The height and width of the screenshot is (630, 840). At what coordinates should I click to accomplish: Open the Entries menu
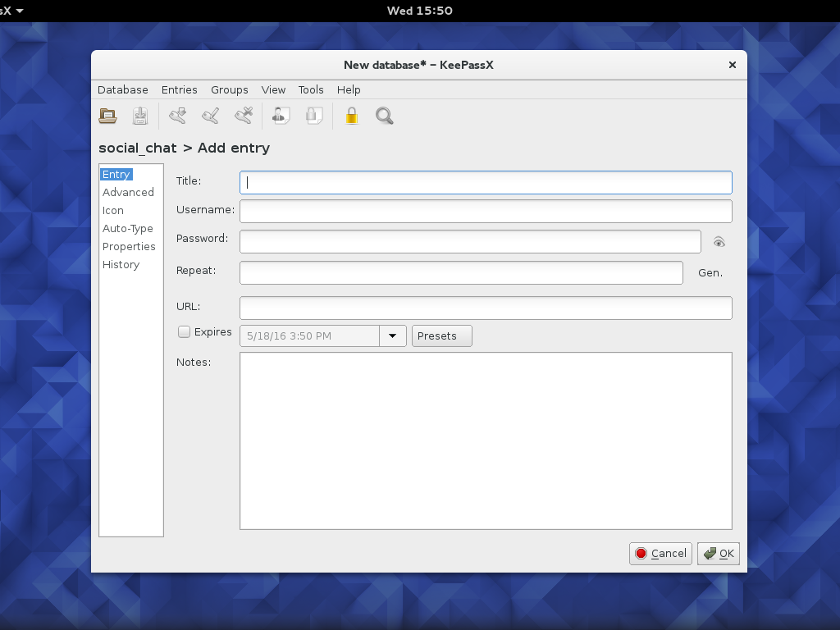click(x=180, y=89)
